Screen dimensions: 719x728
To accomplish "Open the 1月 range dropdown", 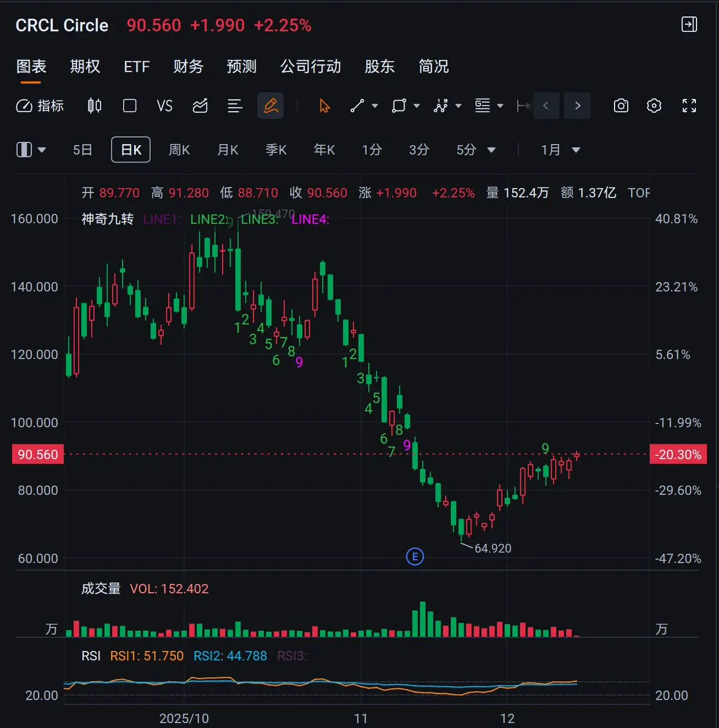I will 561,149.
